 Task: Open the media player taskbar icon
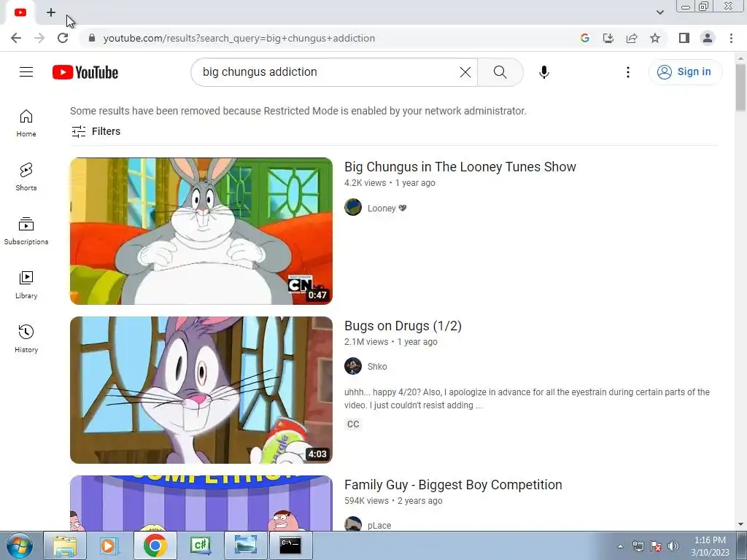(x=109, y=545)
